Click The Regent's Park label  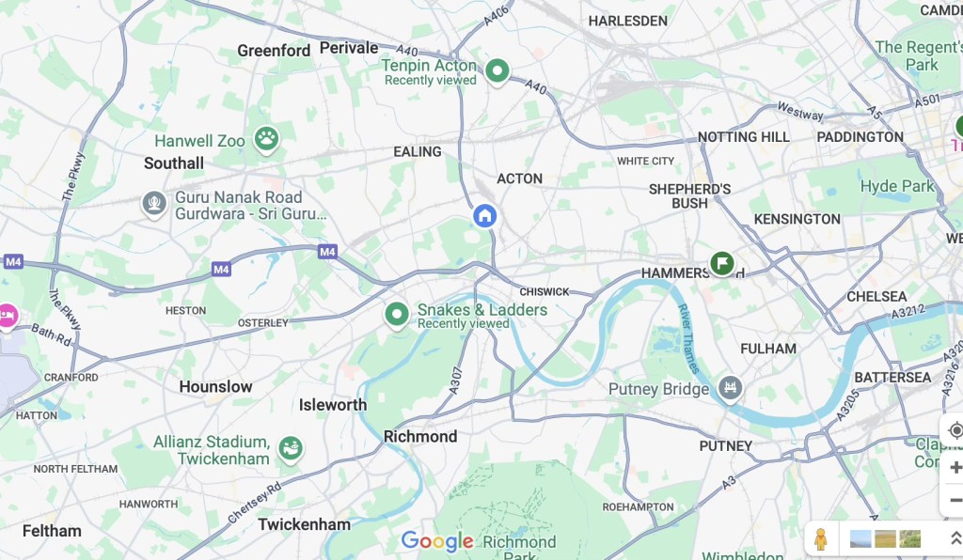coord(919,55)
